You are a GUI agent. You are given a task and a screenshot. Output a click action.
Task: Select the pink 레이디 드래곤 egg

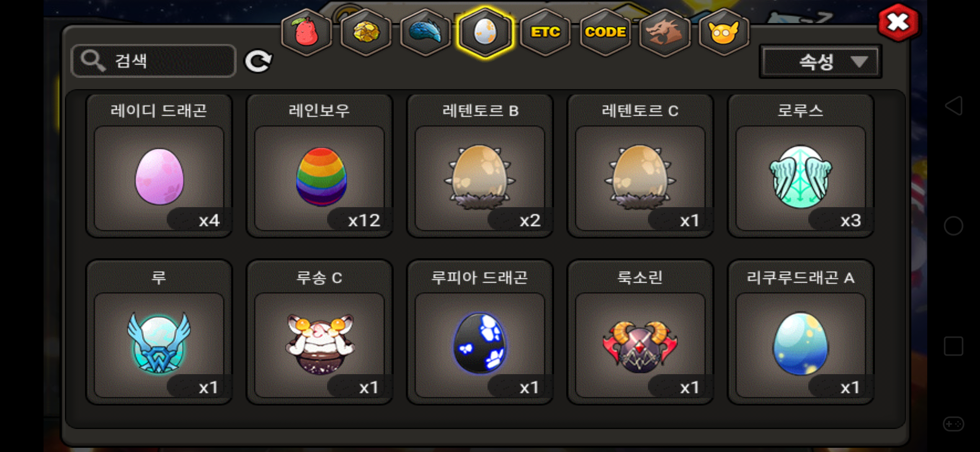[159, 166]
